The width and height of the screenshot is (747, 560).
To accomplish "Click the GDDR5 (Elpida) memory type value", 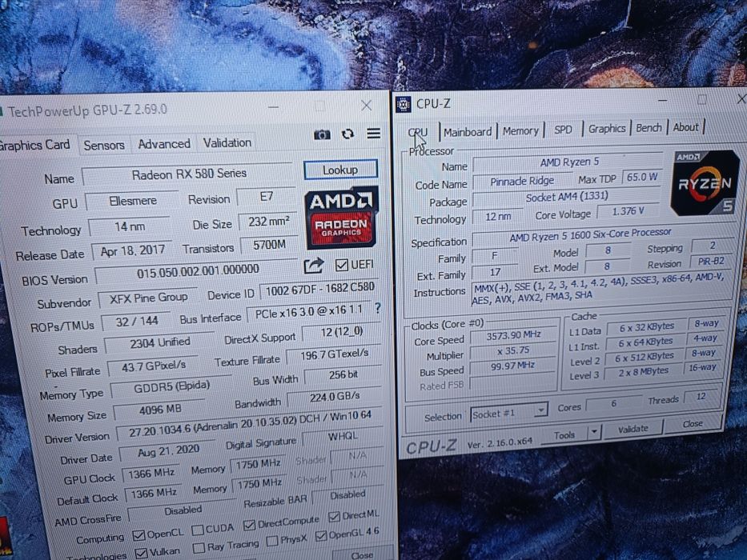I will 171,386.
